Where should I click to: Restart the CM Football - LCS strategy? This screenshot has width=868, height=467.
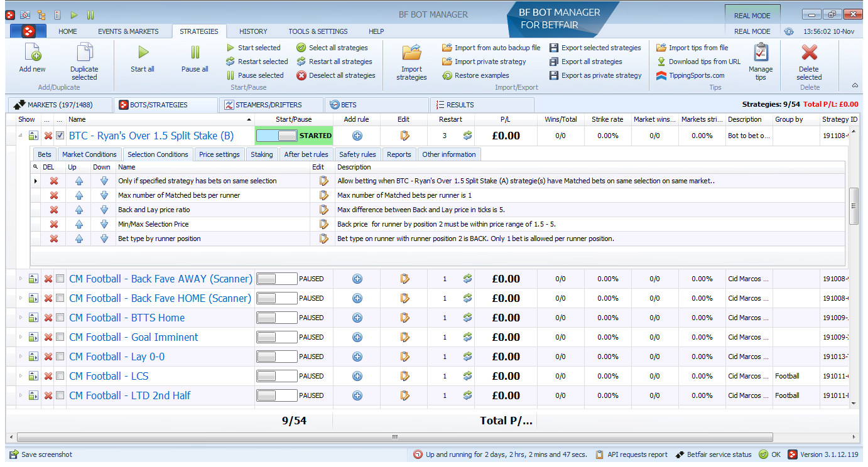point(467,376)
